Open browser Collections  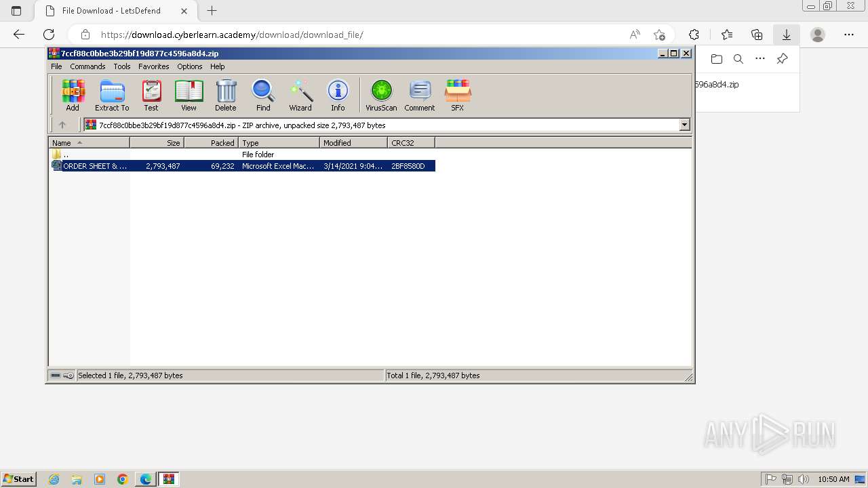pos(757,35)
